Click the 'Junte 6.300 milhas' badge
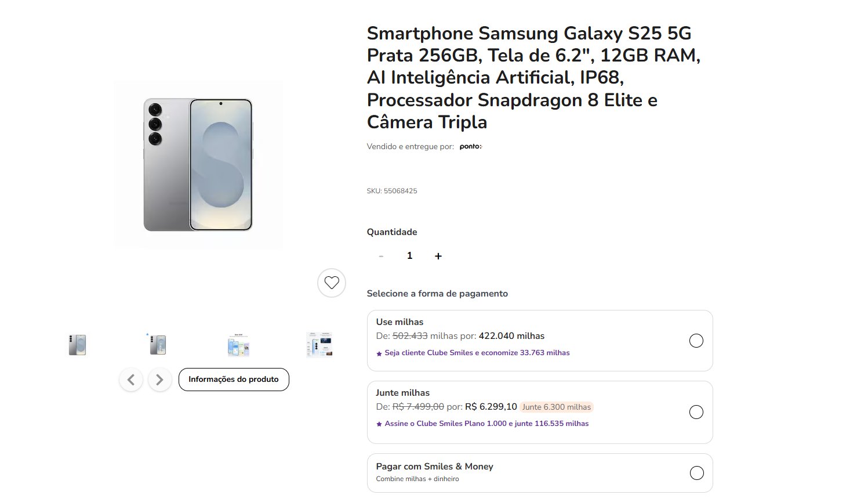Image resolution: width=868 pixels, height=502 pixels. point(557,407)
